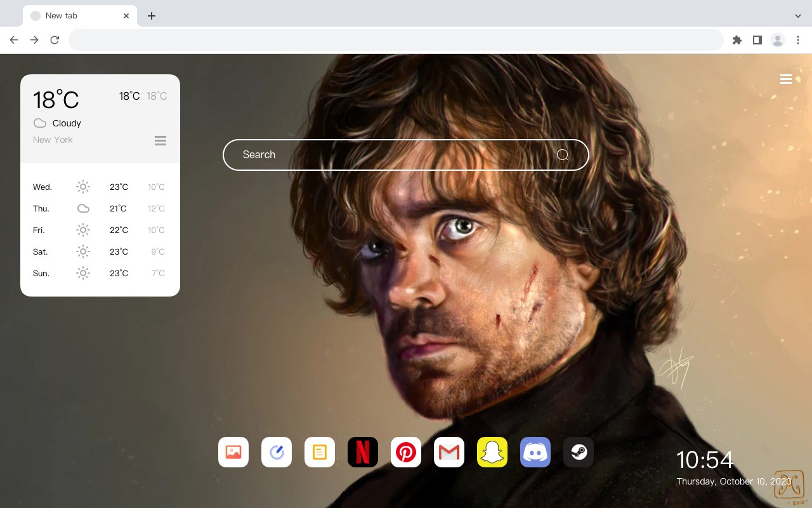The image size is (812, 508).
Task: Open the profile avatar menu
Action: pos(778,40)
